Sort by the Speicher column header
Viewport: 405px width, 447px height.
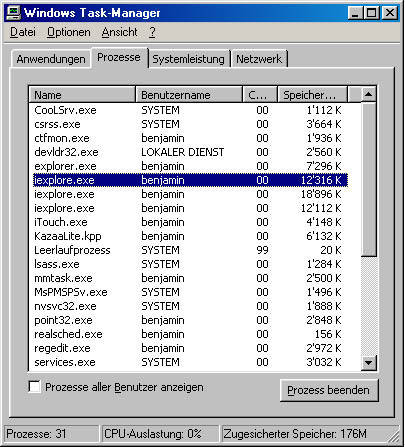pyautogui.click(x=313, y=95)
